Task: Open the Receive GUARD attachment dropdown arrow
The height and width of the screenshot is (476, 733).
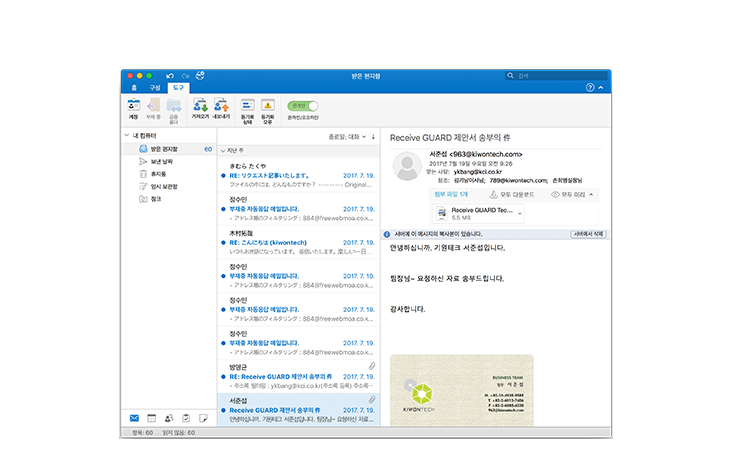Action: [x=519, y=213]
